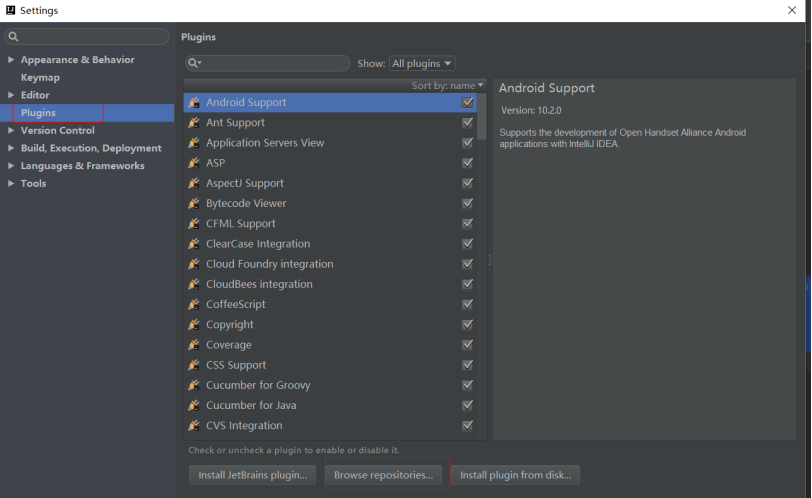This screenshot has height=498, width=812.
Task: Click the Cucumber for Java plugin icon
Action: tap(194, 405)
